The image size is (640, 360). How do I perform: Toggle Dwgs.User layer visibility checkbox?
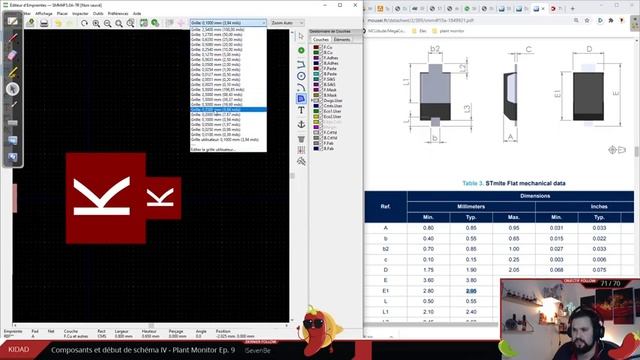[321, 100]
